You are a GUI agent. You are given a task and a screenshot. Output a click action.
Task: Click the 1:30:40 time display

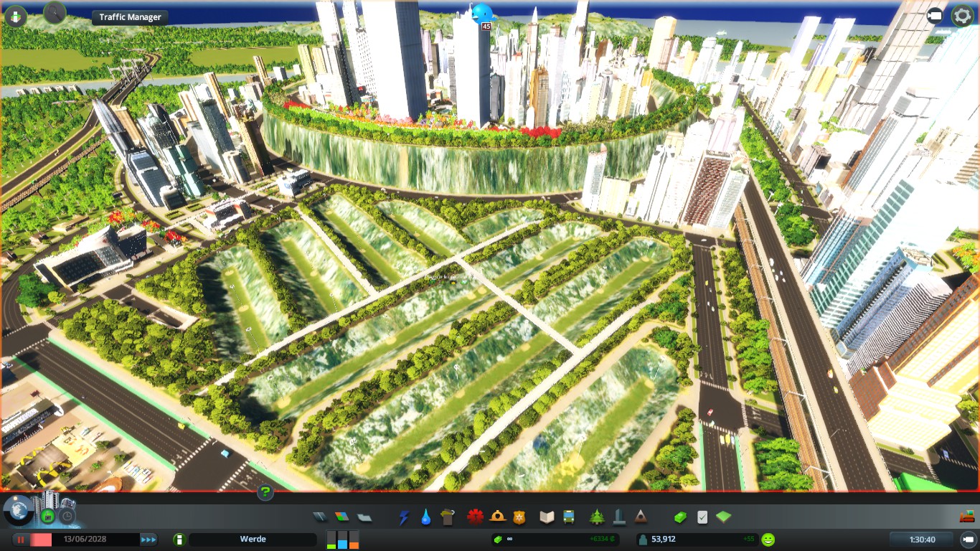point(922,540)
